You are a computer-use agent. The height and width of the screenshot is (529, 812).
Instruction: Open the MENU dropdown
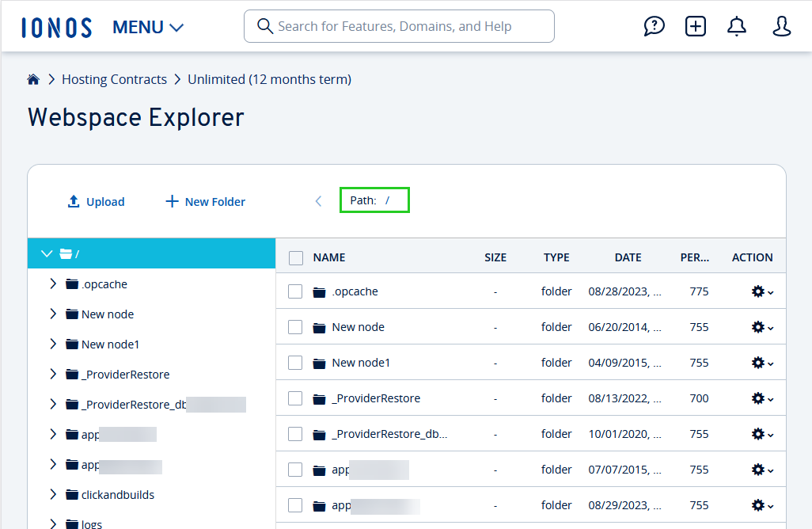tap(147, 26)
